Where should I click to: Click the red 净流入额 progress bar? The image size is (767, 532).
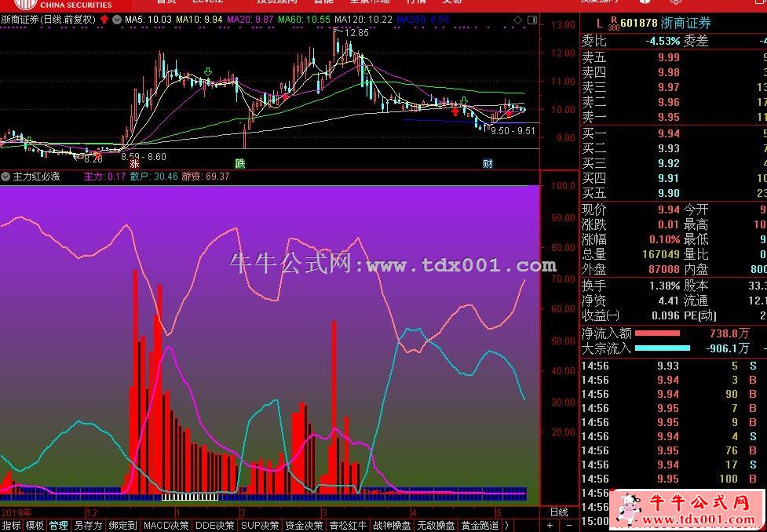pyautogui.click(x=657, y=333)
